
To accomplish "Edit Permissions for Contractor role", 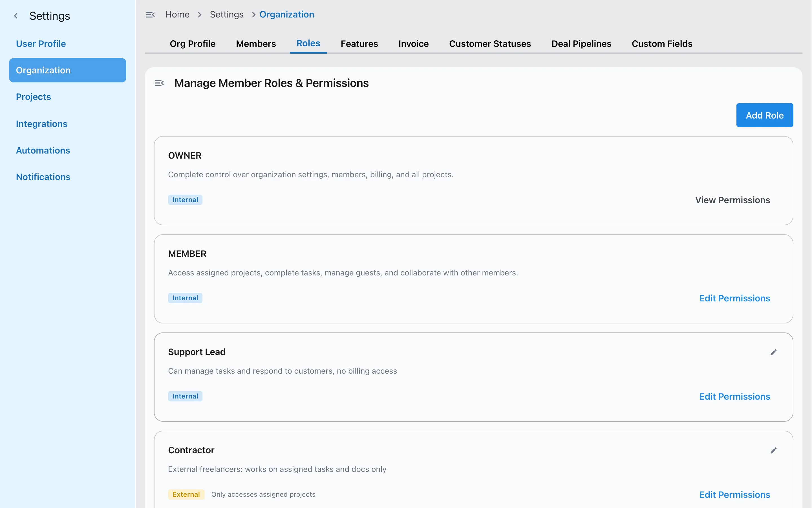I will [734, 494].
